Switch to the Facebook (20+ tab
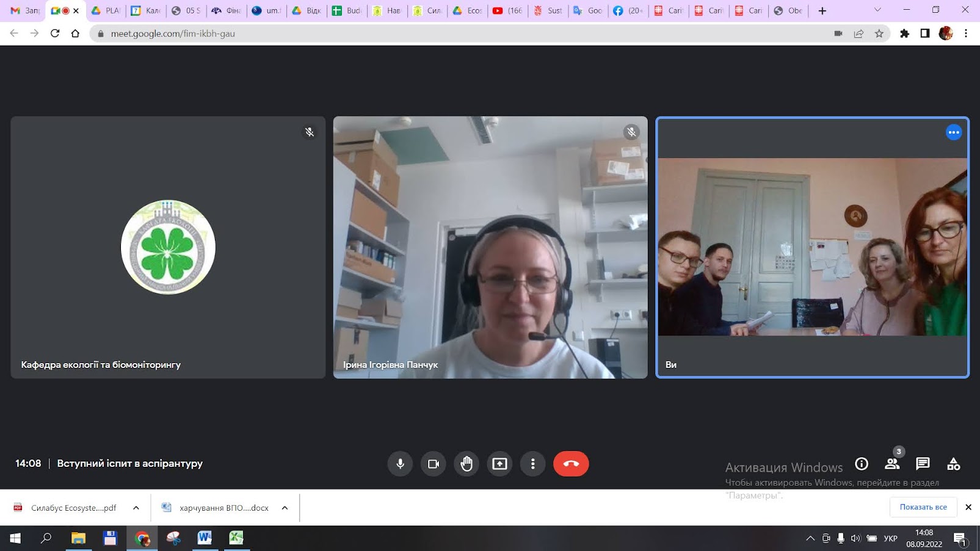The image size is (980, 551). [x=628, y=10]
